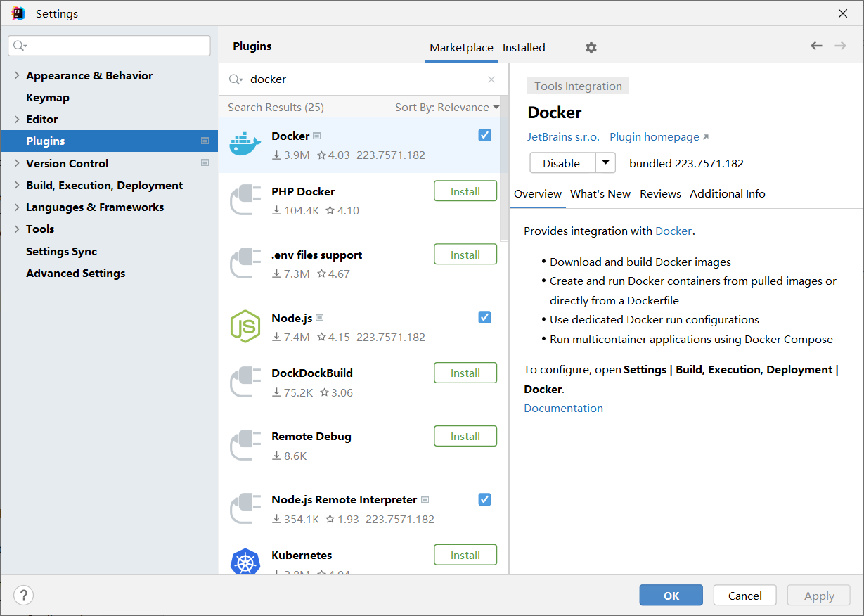Open the JetBrains s.r.o. vendor link

click(564, 137)
